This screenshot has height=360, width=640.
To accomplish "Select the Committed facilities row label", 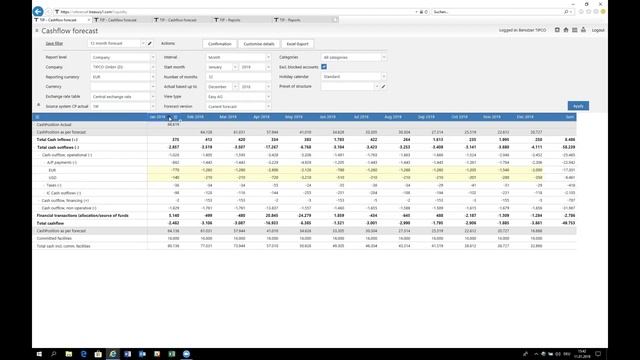I will (54, 238).
